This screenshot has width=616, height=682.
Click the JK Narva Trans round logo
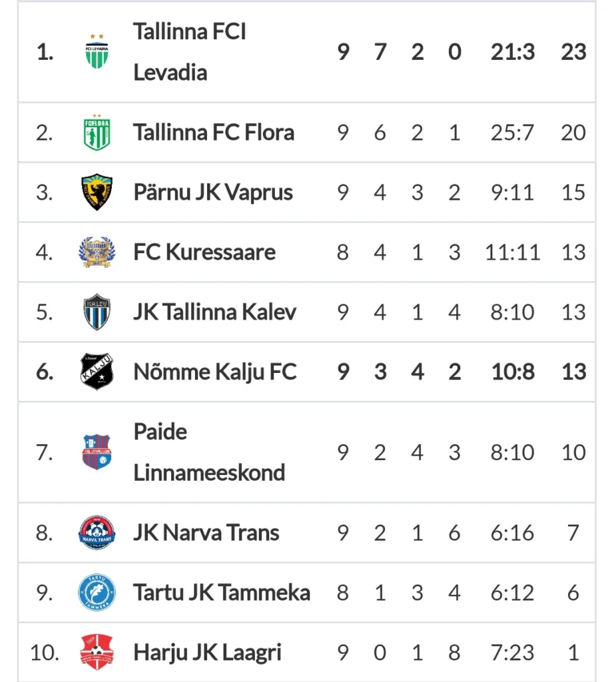(x=97, y=532)
